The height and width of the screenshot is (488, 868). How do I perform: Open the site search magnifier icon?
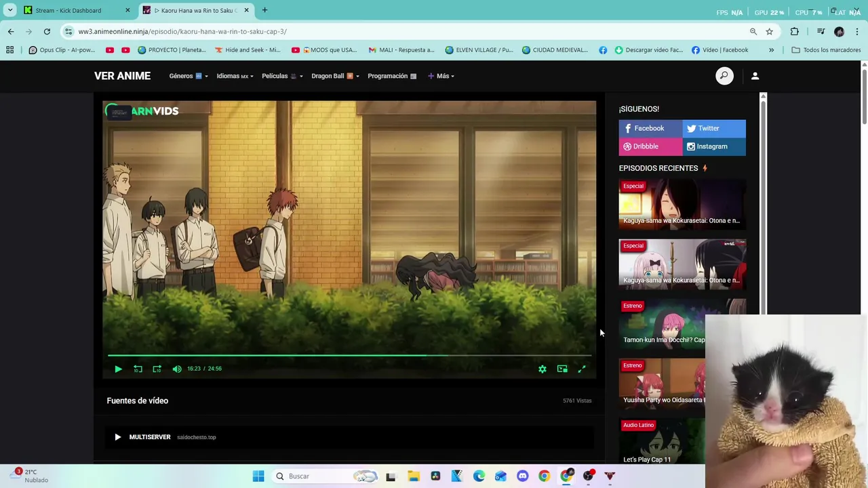coord(724,76)
